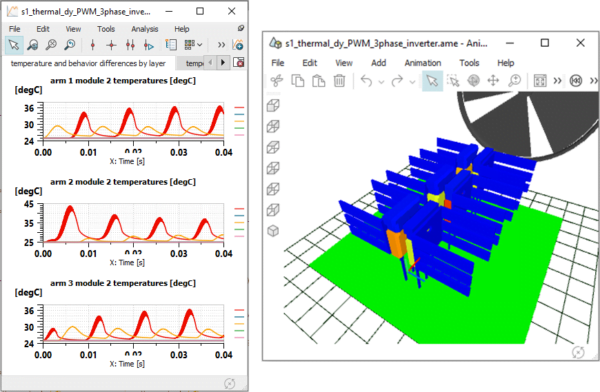Click the fit view to window icon
The width and height of the screenshot is (600, 392).
pyautogui.click(x=540, y=81)
